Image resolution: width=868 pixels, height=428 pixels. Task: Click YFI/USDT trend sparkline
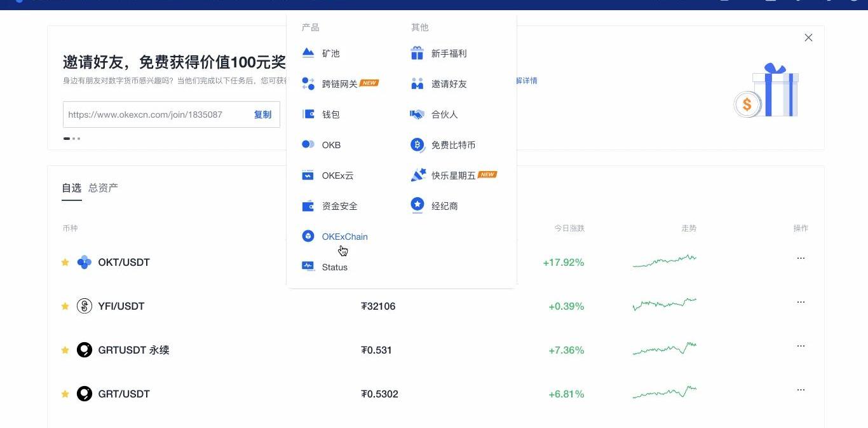coord(665,304)
